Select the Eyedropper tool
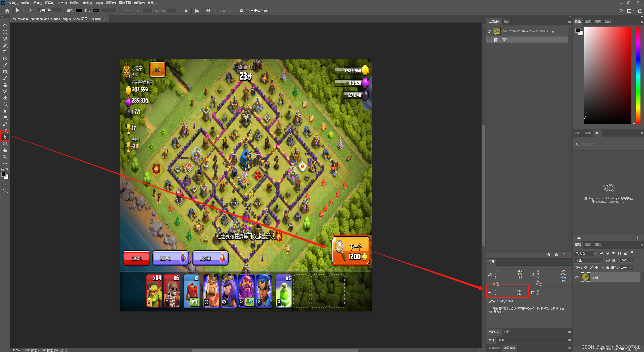 click(5, 65)
